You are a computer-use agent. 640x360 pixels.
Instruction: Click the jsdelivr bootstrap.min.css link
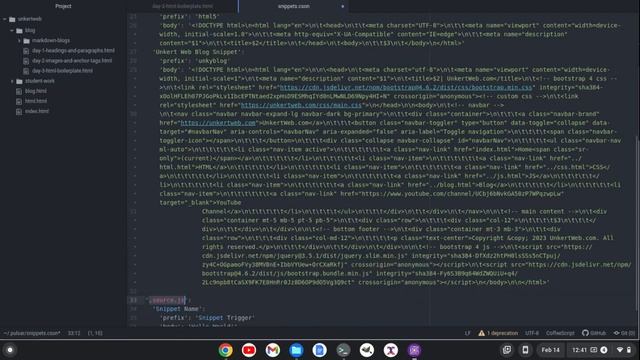tap(406, 87)
